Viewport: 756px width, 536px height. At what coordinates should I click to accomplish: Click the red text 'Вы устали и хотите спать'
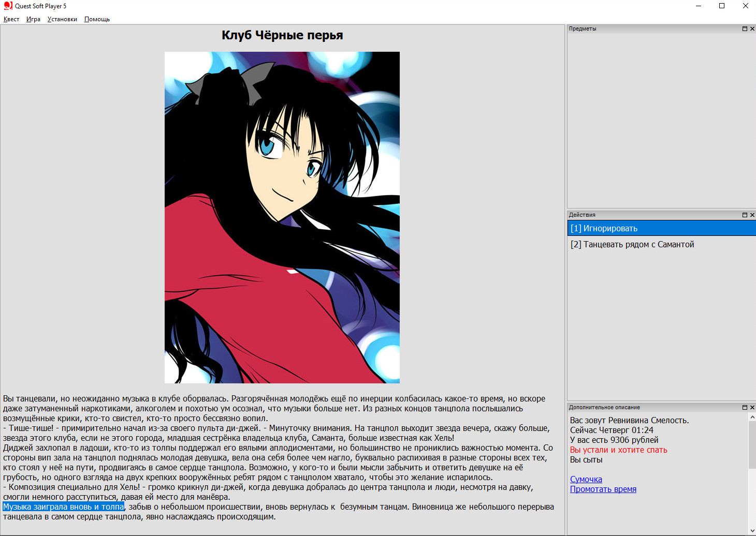pos(618,450)
